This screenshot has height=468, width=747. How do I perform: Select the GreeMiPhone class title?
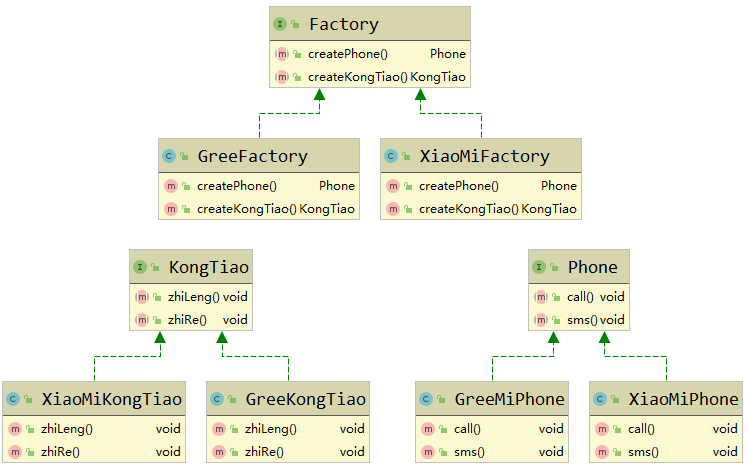point(509,399)
